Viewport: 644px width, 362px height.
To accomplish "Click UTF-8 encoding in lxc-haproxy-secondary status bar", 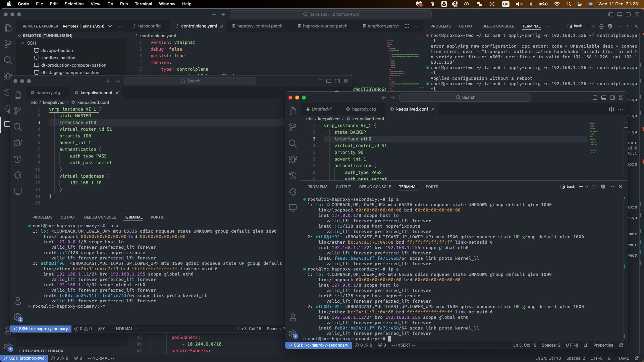I will (572, 345).
